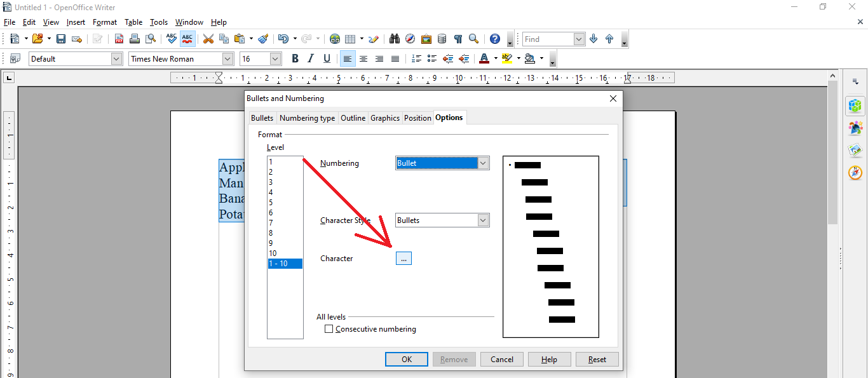Viewport: 868px width, 378px height.
Task: Toggle AutoSpellcheck in the toolbar
Action: pyautogui.click(x=187, y=38)
